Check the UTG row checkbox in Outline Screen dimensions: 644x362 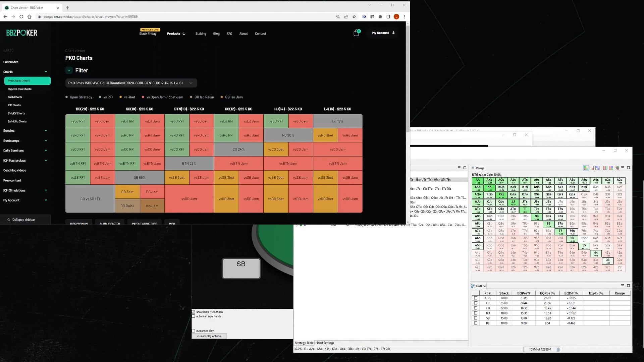point(476,298)
